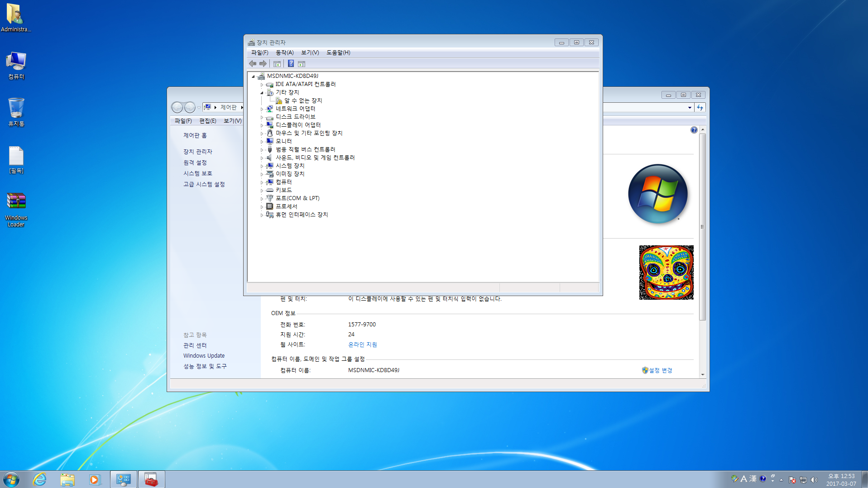The image size is (868, 488).
Task: Click the System window vertical scrollbar
Action: click(702, 226)
